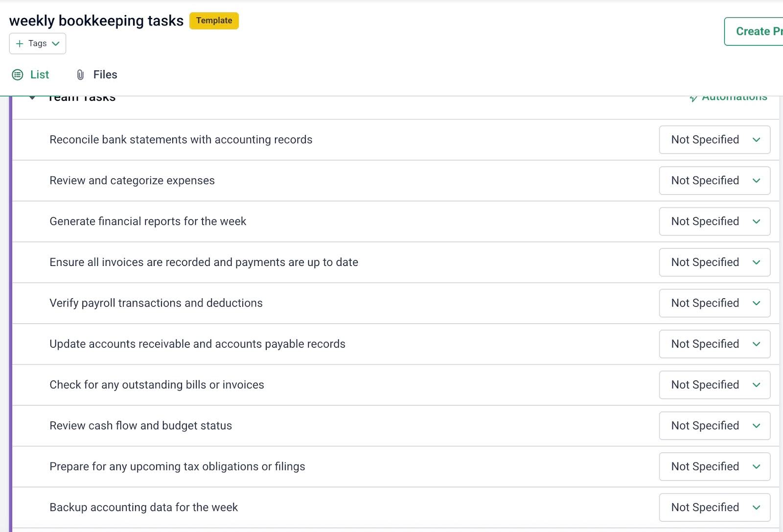783x532 pixels.
Task: Open status dropdown for payroll transactions task
Action: pyautogui.click(x=714, y=303)
